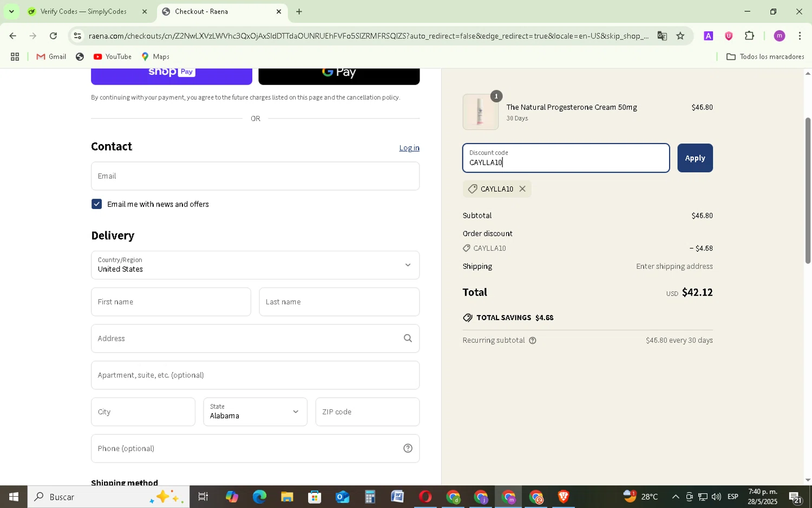Open Brave browser from the taskbar
This screenshot has height=508, width=812.
[563, 497]
